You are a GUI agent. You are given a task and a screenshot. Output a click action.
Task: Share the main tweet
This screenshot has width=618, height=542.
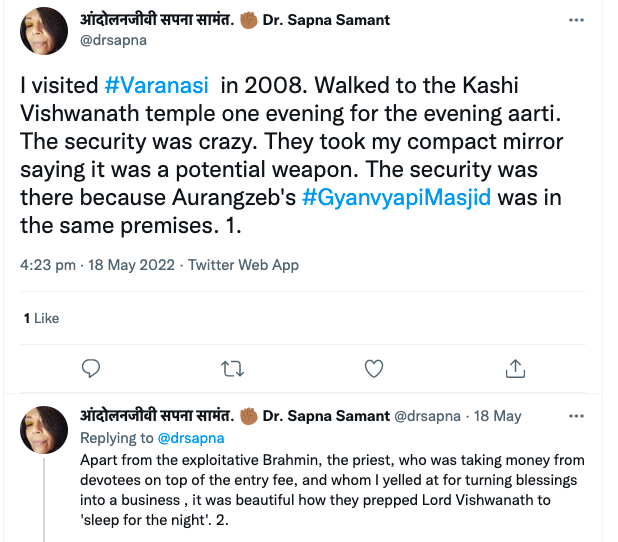(x=515, y=368)
